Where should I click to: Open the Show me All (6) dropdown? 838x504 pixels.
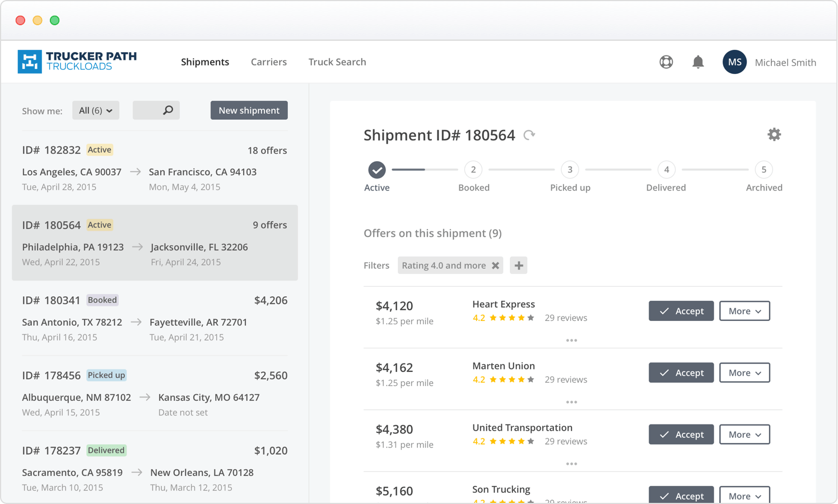pyautogui.click(x=96, y=110)
